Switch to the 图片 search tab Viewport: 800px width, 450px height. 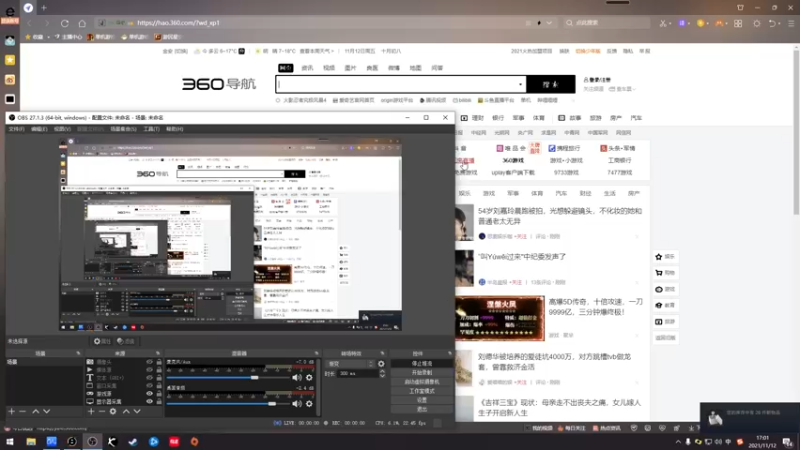[350, 68]
